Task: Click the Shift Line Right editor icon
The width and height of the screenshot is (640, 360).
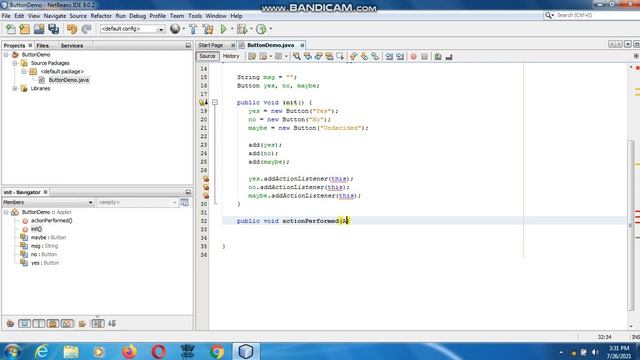Action: click(x=400, y=57)
